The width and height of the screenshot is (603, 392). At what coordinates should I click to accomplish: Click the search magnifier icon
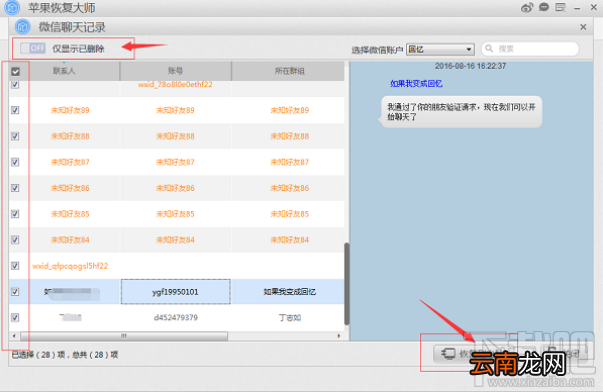coord(489,48)
